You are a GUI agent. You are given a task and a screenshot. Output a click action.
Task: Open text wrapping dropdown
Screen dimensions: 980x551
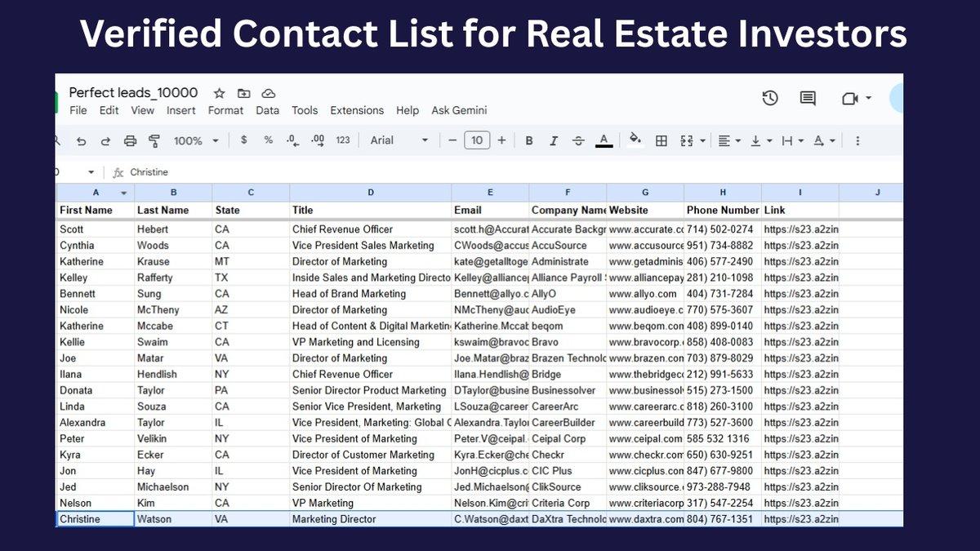[792, 140]
